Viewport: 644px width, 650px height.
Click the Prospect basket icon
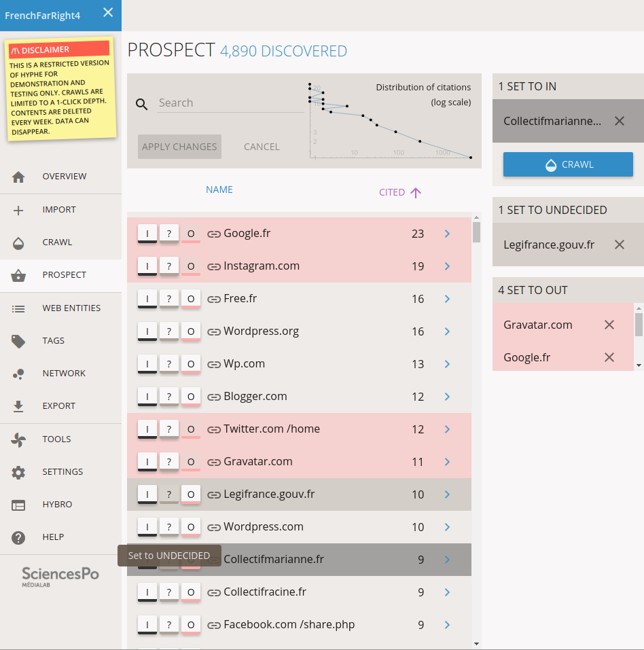click(x=18, y=275)
